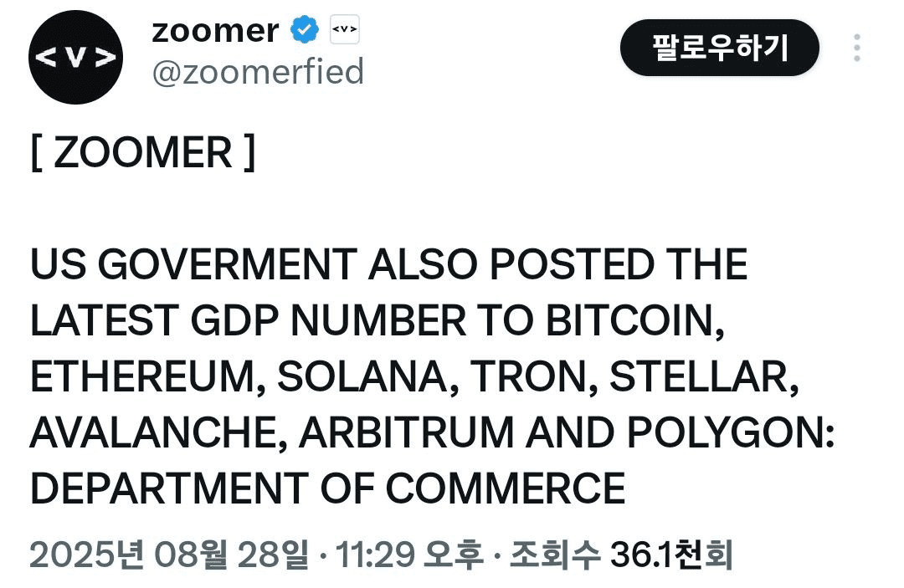Click the 11:29 오후 timestamp
This screenshot has width=904, height=588.
pyautogui.click(x=408, y=555)
